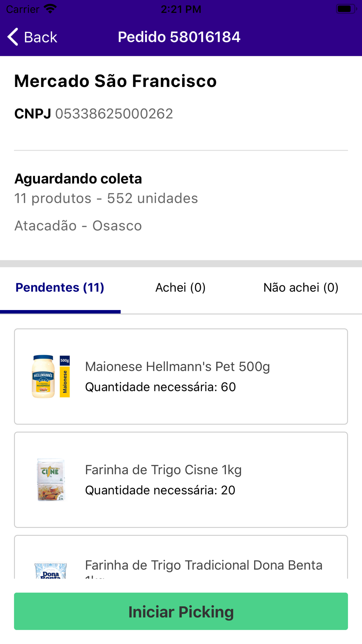This screenshot has height=644, width=362.
Task: Tap the Wi-Fi signal icon in status bar
Action: pos(50,9)
